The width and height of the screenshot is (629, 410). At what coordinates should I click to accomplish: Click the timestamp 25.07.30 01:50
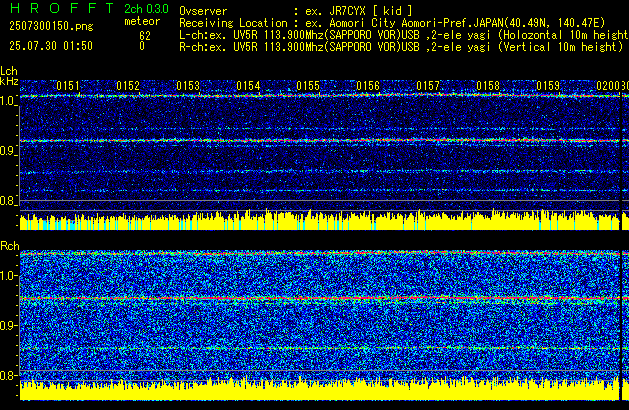51,46
